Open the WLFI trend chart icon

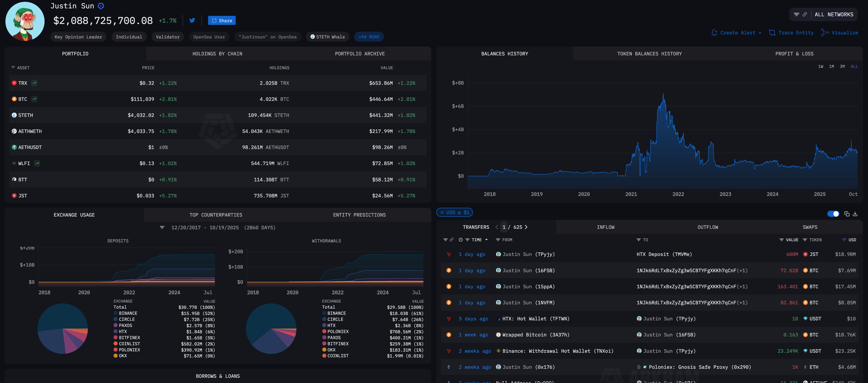37,163
